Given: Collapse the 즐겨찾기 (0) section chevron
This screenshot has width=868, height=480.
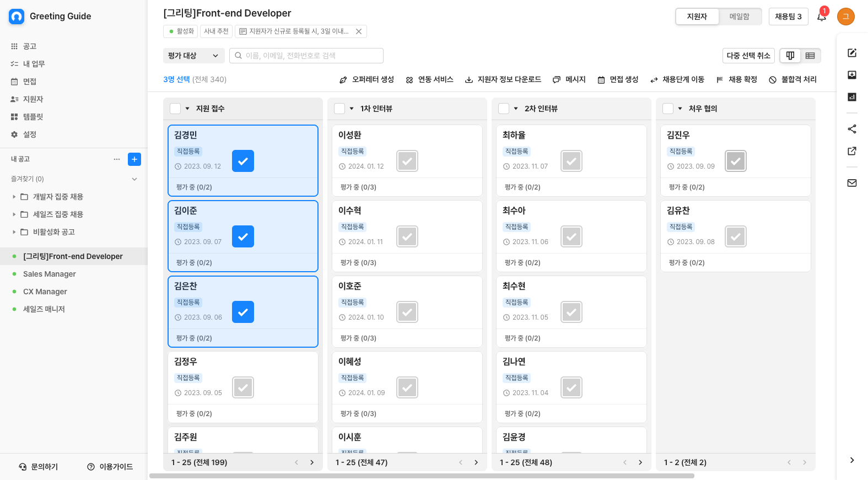Looking at the screenshot, I should click(x=134, y=179).
